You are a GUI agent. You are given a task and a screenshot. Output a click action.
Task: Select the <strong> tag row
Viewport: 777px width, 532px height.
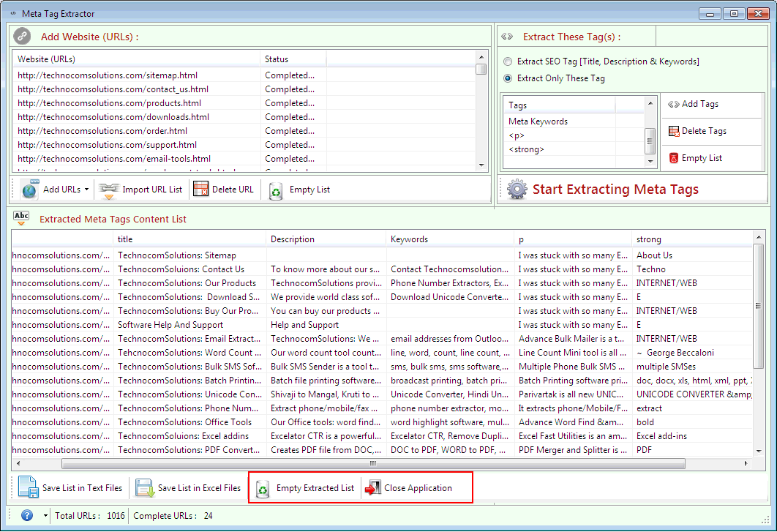pyautogui.click(x=574, y=149)
